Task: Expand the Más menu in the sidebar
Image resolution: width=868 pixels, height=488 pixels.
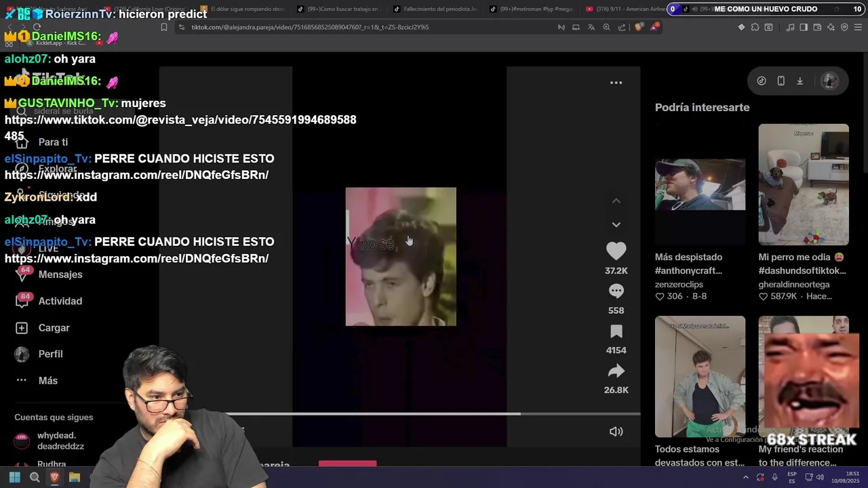Action: pyautogui.click(x=48, y=381)
